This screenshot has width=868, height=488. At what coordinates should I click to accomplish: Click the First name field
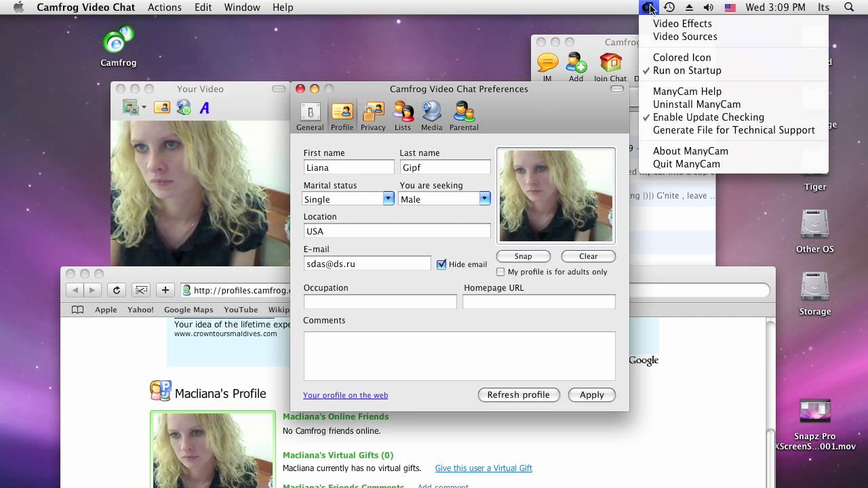coord(349,167)
